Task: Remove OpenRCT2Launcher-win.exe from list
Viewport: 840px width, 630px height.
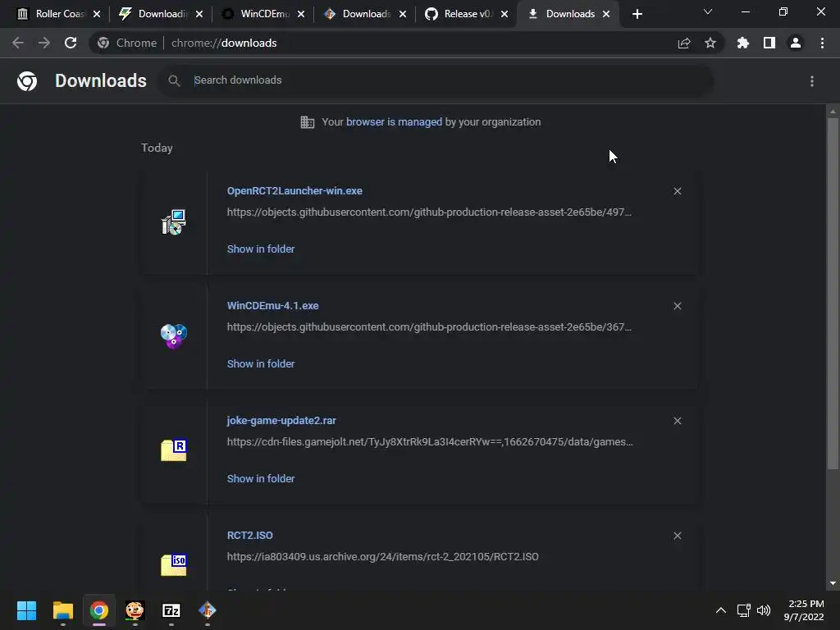Action: pyautogui.click(x=678, y=191)
